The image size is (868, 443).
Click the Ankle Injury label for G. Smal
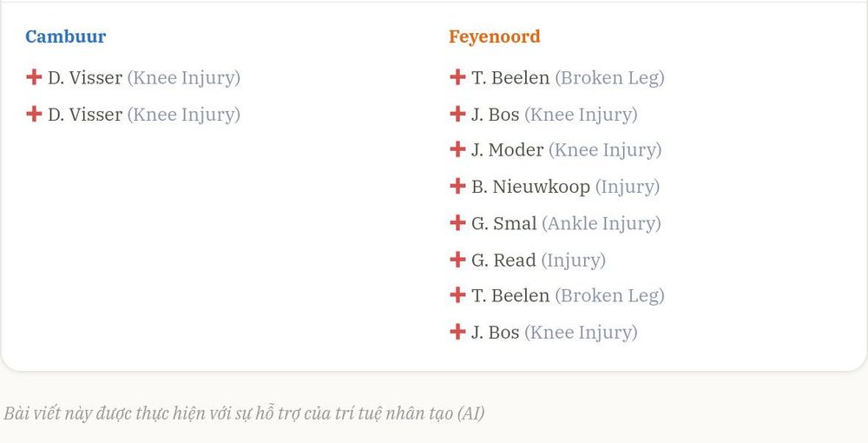tap(602, 224)
